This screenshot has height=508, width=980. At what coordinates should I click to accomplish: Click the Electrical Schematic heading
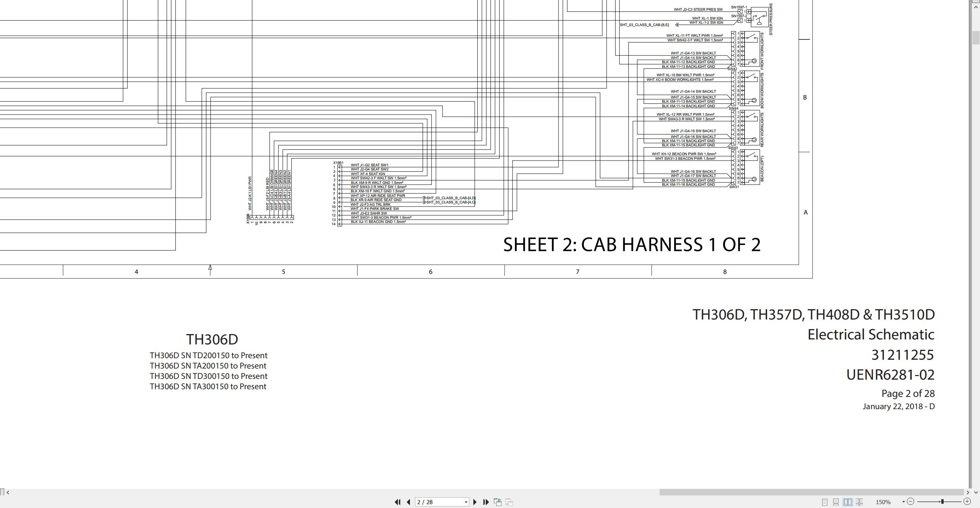[x=871, y=334]
